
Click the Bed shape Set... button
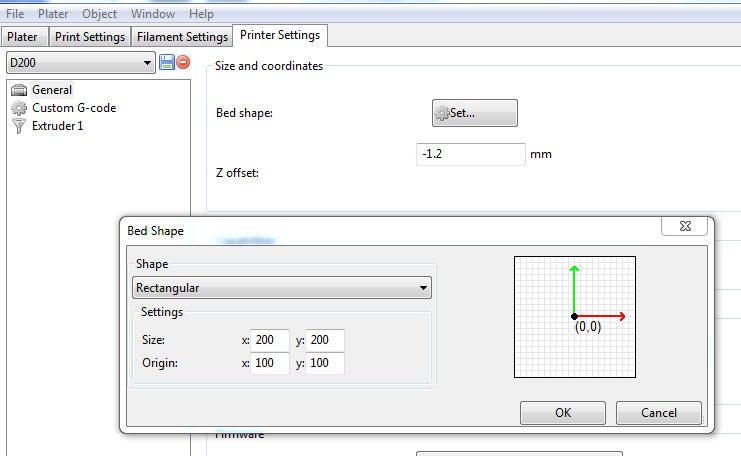pyautogui.click(x=474, y=113)
